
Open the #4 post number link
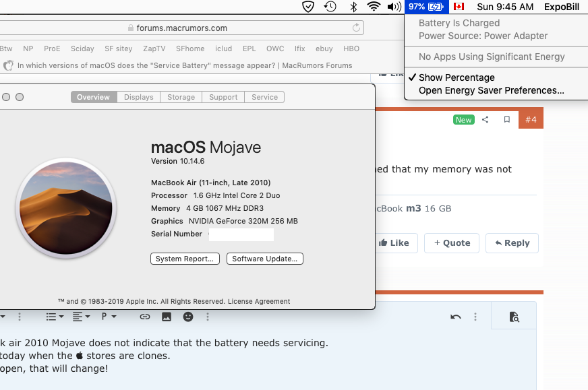click(531, 120)
